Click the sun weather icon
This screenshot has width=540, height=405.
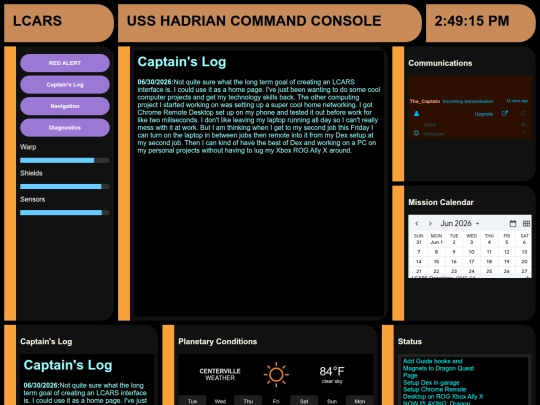click(276, 374)
